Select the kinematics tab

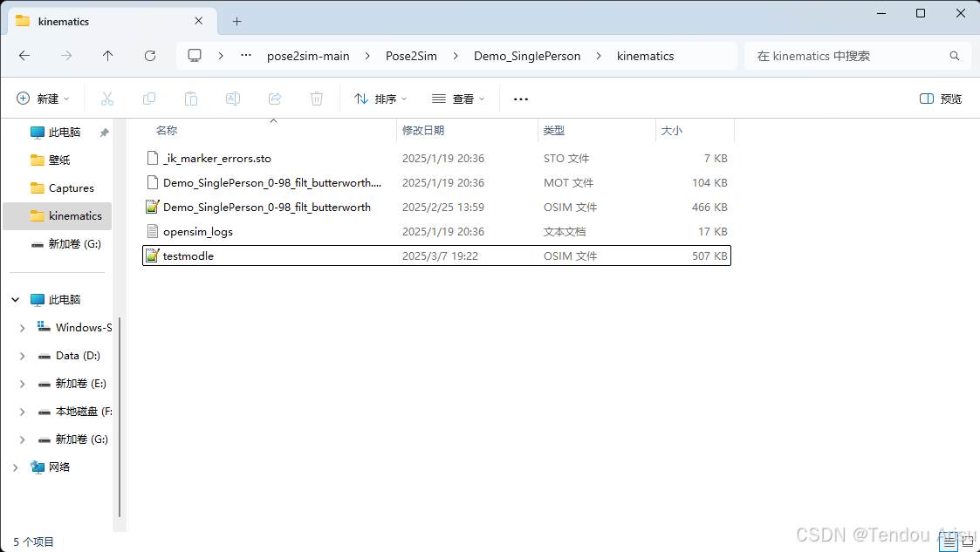113,21
